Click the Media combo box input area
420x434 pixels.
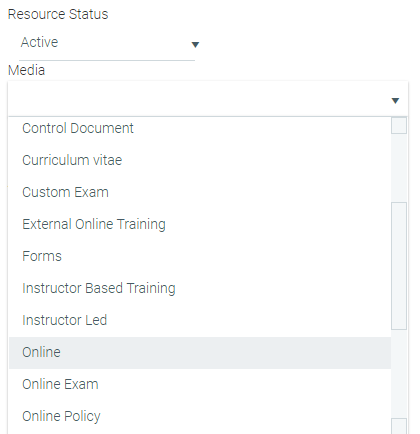point(208,99)
